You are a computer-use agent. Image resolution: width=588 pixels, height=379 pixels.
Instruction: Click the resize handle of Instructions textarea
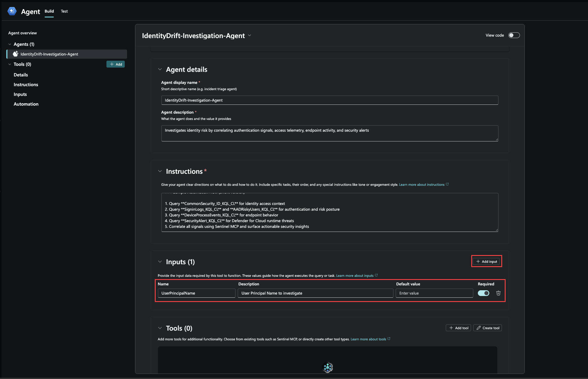click(x=497, y=230)
